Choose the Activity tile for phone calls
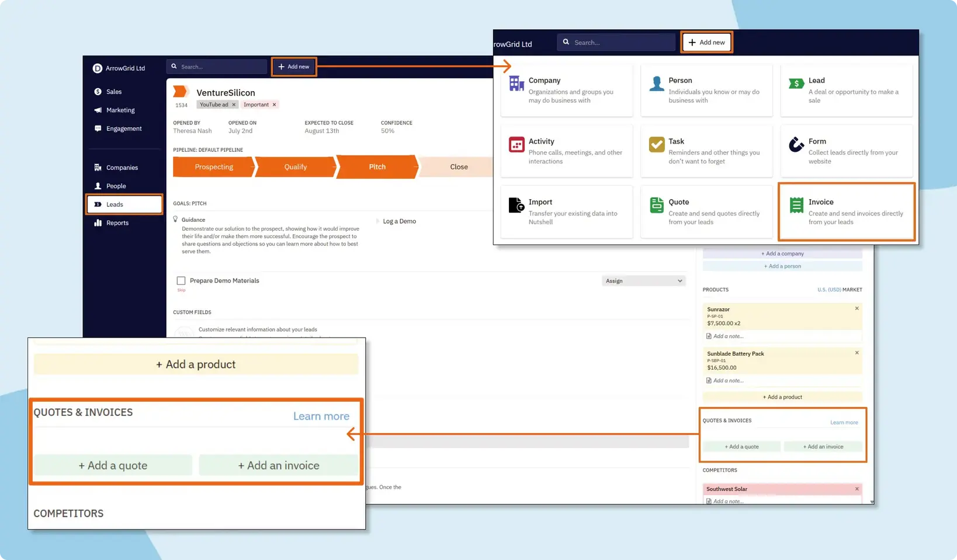Screen dimensions: 957x560 566,151
